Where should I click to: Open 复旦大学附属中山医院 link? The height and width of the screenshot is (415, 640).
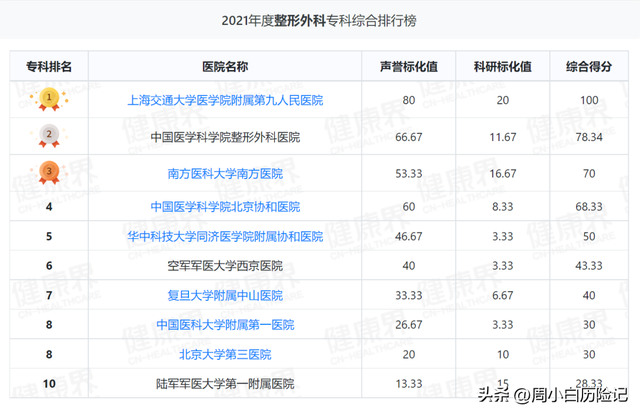pos(225,295)
